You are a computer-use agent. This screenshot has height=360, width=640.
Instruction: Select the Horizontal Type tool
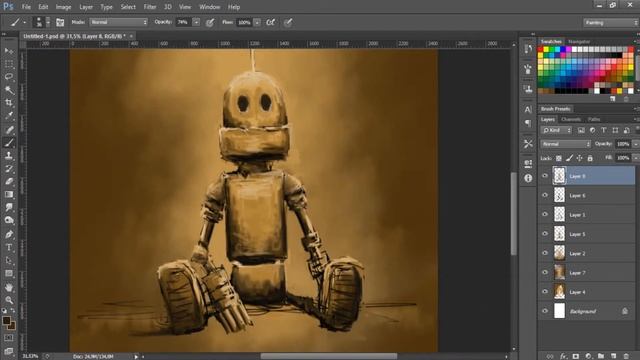point(9,247)
